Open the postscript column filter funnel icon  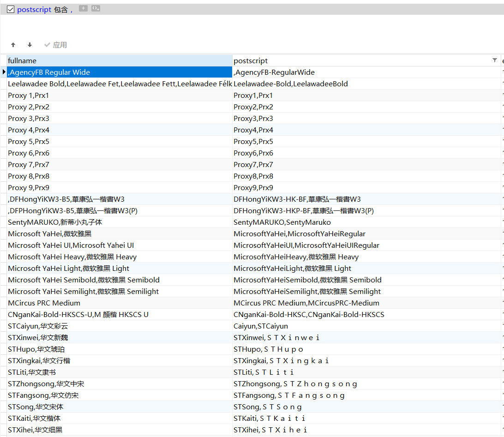(495, 60)
